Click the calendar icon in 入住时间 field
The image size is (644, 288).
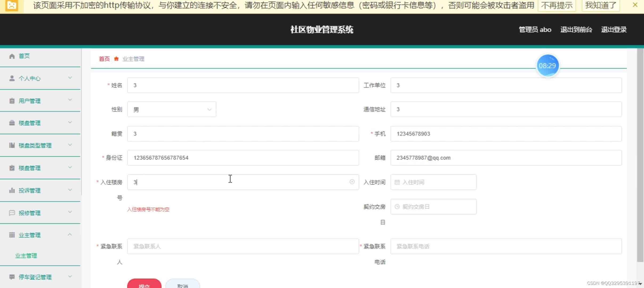tap(397, 182)
